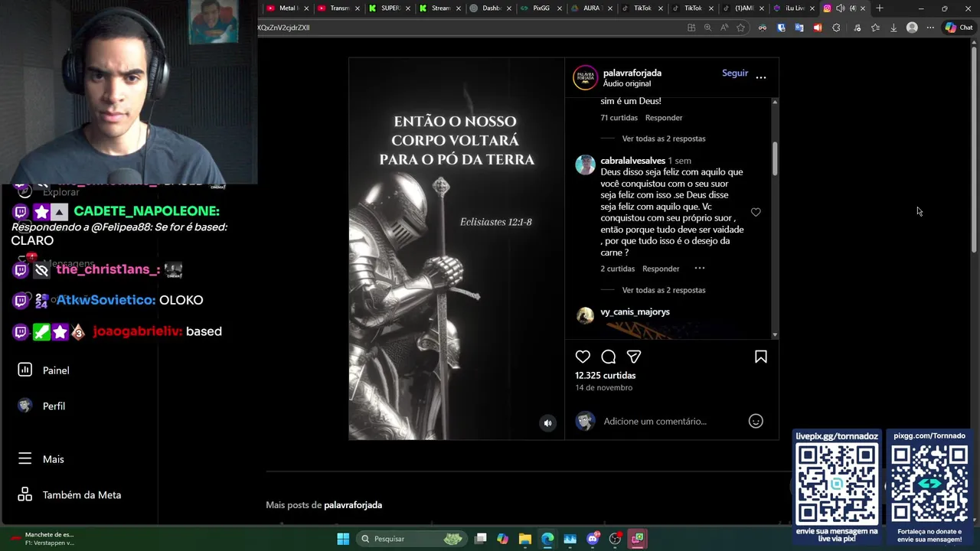Like the post with the heart icon

click(583, 357)
